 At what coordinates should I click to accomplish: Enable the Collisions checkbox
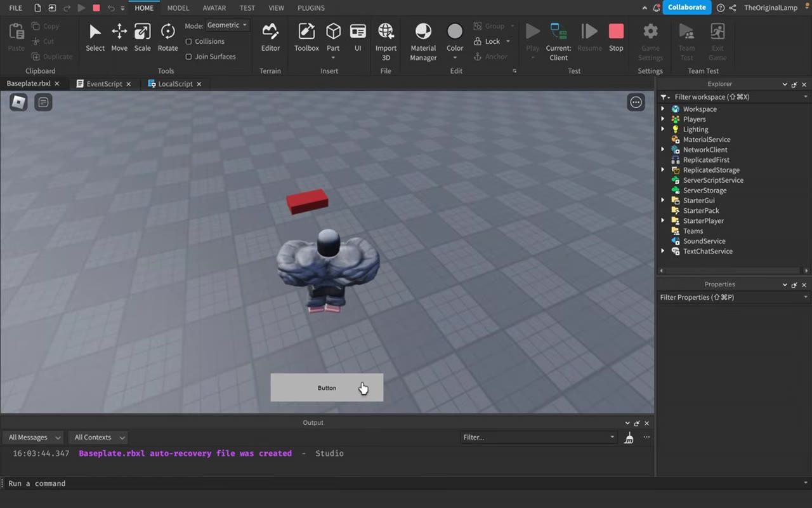click(188, 41)
